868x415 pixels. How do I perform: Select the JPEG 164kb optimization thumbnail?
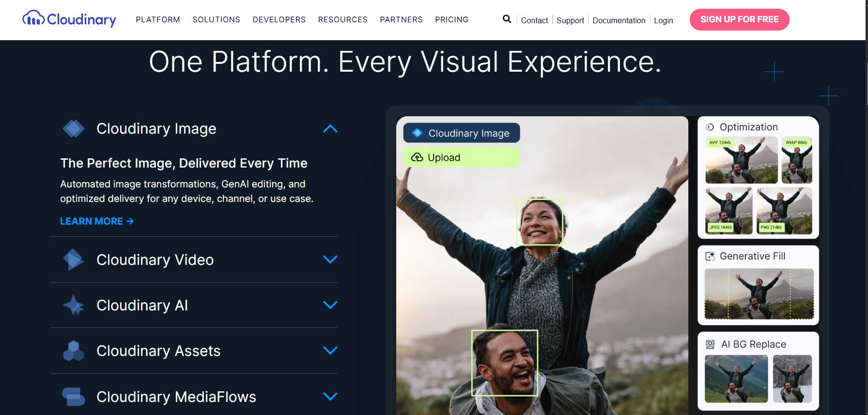(x=729, y=211)
